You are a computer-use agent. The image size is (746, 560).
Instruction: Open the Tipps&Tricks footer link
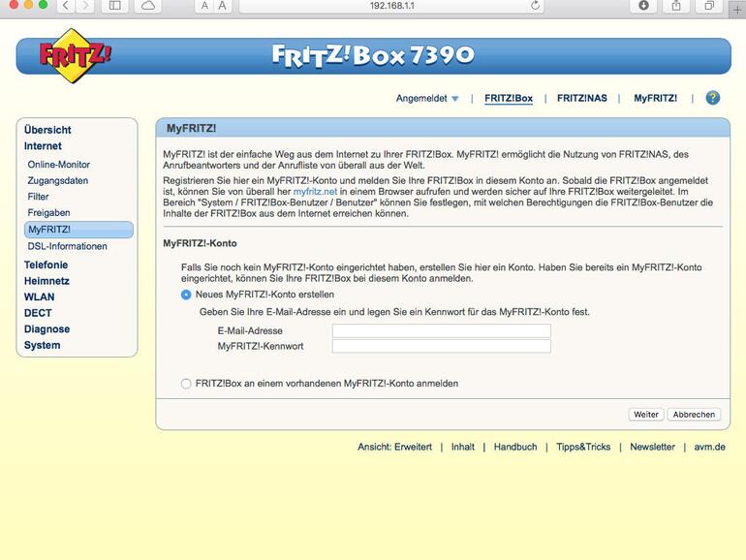583,448
